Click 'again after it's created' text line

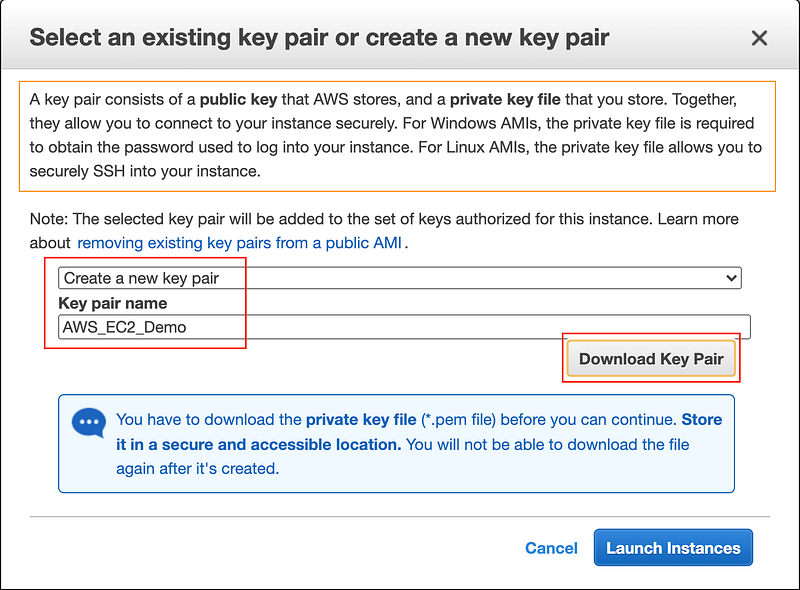[197, 468]
